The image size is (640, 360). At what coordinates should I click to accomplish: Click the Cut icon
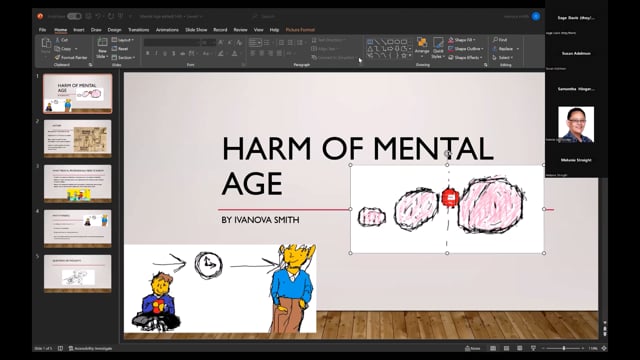pyautogui.click(x=58, y=40)
